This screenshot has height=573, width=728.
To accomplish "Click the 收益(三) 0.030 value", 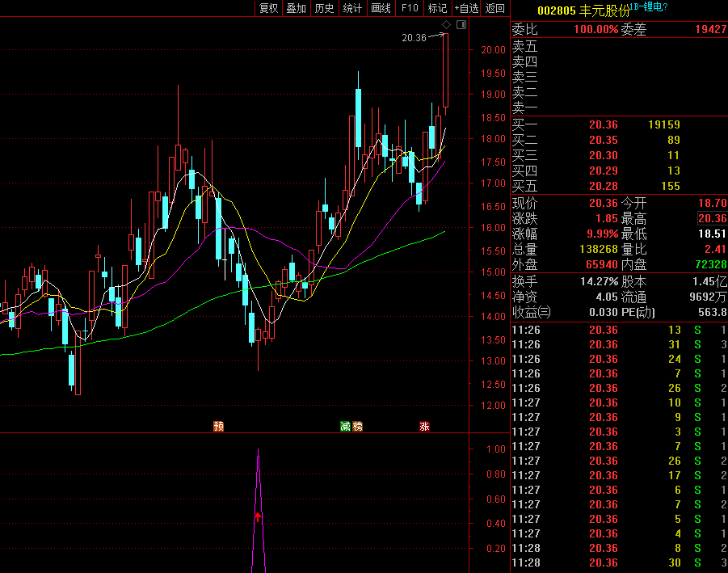I will click(604, 313).
